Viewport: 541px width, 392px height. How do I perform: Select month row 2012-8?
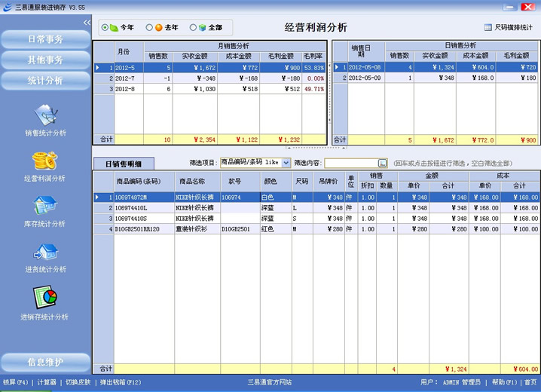pos(210,89)
